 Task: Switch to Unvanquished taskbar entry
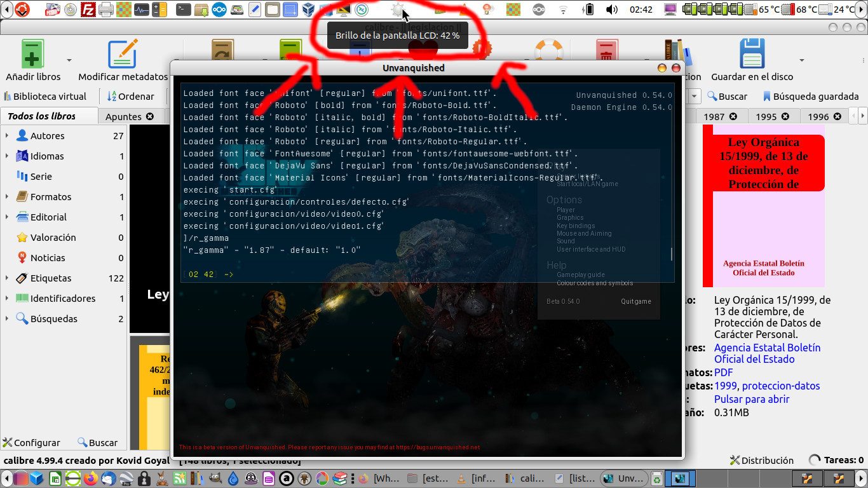[x=624, y=478]
